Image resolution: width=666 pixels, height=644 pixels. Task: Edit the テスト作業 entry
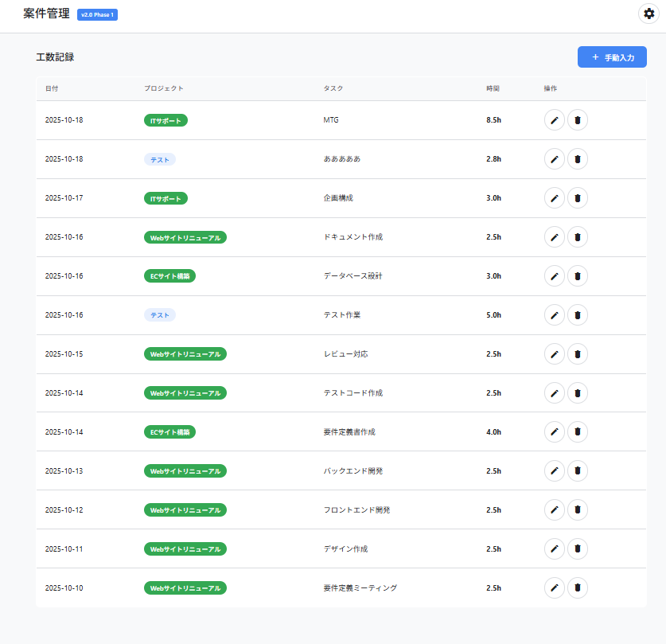tap(555, 315)
